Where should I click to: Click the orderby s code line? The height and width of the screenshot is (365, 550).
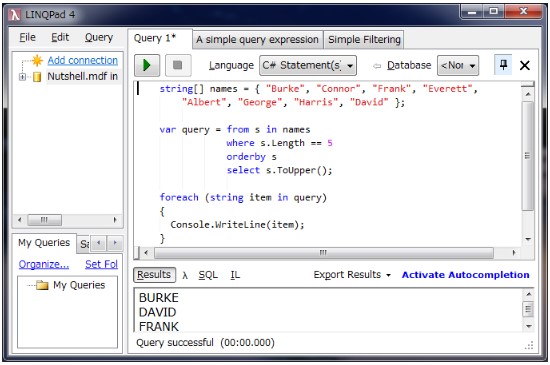point(251,157)
